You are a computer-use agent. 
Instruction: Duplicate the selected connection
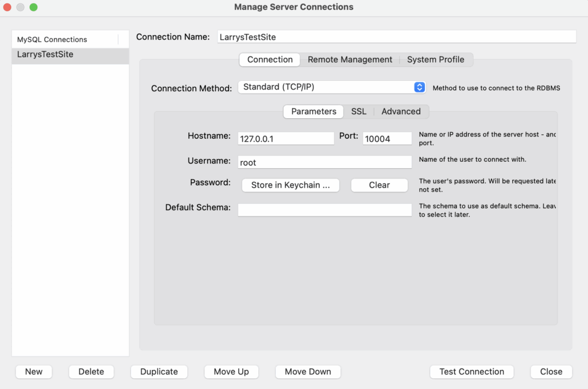coord(159,372)
